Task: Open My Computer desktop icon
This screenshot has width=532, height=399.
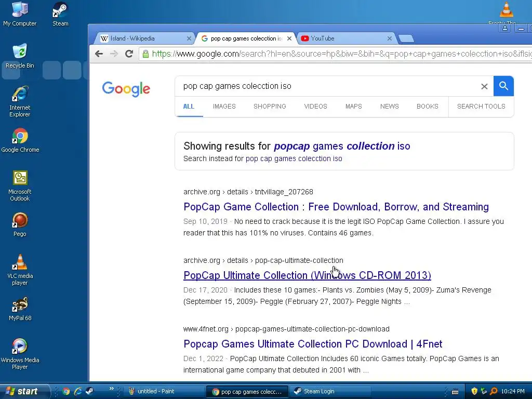Action: (x=20, y=14)
